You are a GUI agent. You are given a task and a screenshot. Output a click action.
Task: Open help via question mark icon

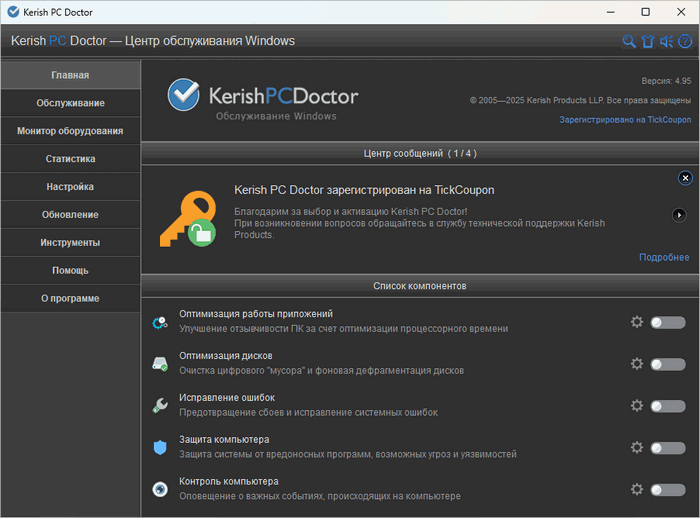tap(685, 42)
